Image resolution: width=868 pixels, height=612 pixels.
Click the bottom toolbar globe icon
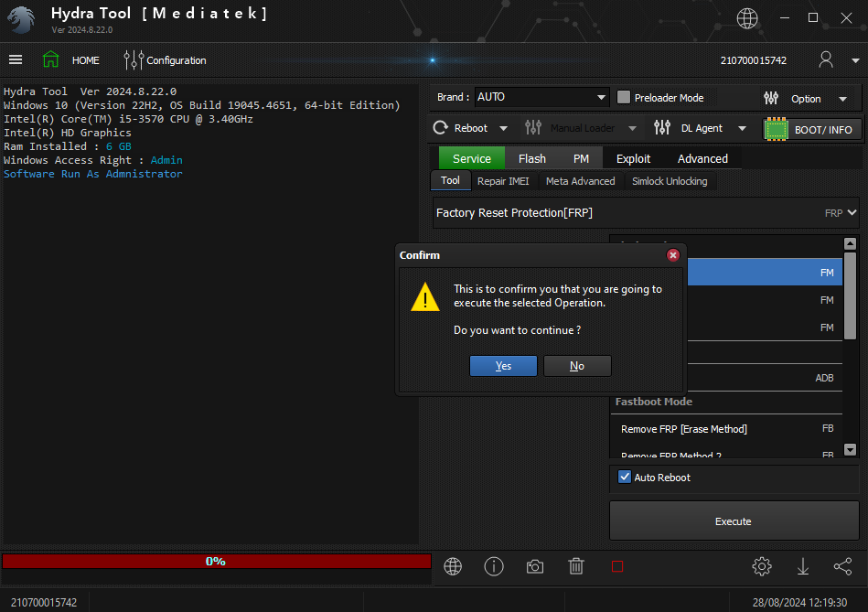click(452, 566)
